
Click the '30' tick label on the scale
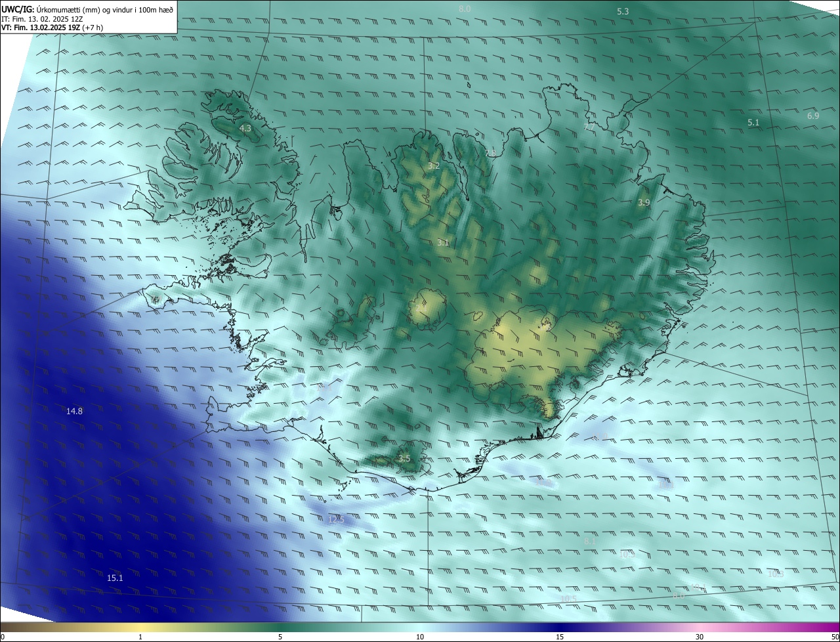click(700, 637)
